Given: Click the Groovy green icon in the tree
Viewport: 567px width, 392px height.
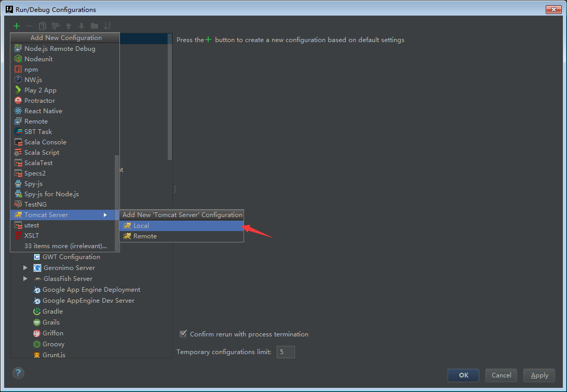Looking at the screenshot, I should point(36,344).
